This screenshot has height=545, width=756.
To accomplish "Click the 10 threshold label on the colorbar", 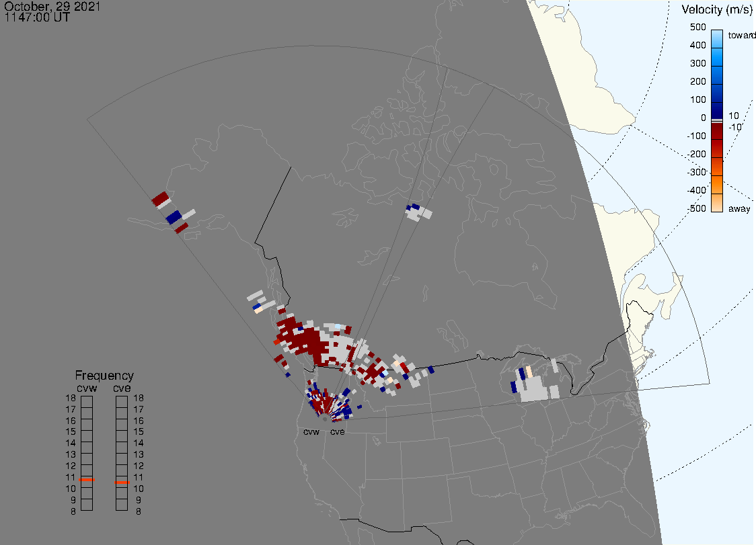I will point(733,116).
